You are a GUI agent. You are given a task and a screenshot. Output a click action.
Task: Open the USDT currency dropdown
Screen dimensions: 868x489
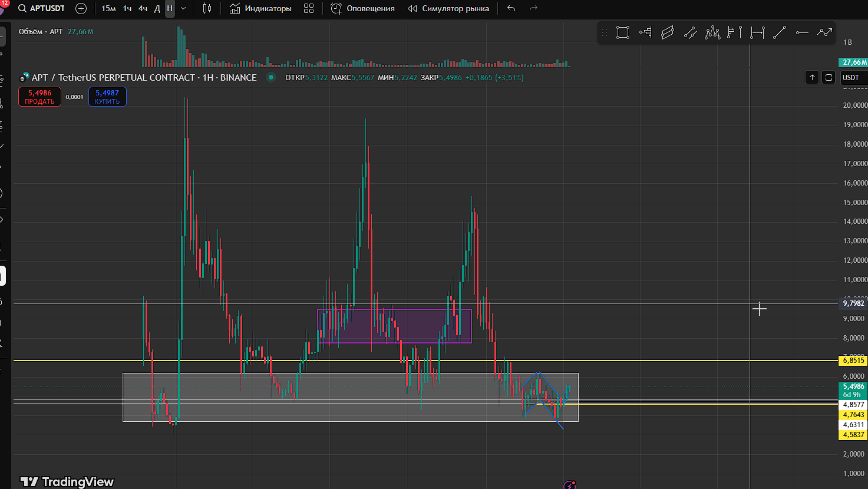coord(851,77)
